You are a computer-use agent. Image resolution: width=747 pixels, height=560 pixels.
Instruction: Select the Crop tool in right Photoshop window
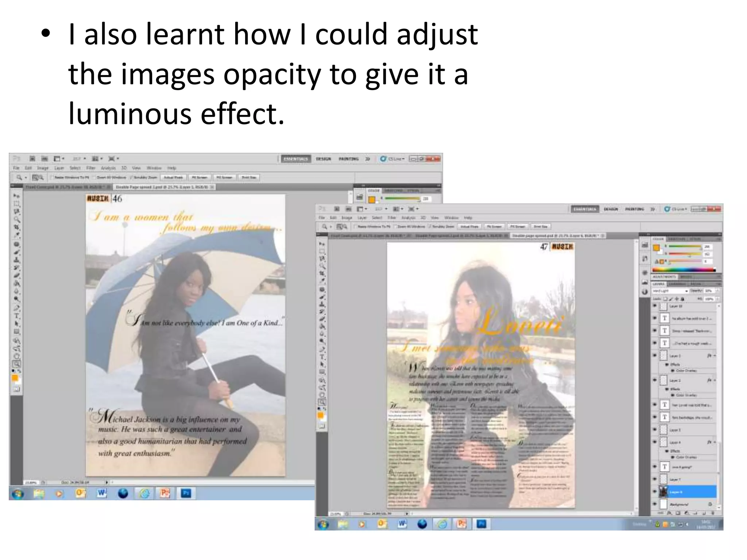(322, 273)
